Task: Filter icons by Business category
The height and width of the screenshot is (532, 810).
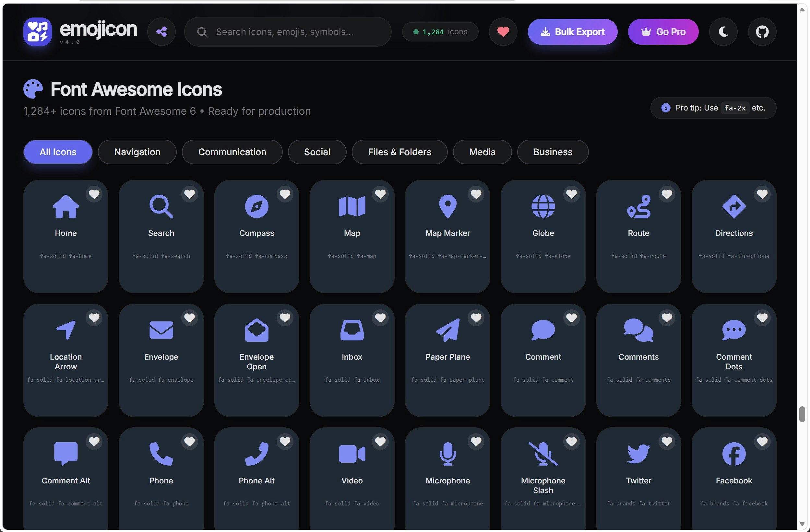Action: [553, 152]
